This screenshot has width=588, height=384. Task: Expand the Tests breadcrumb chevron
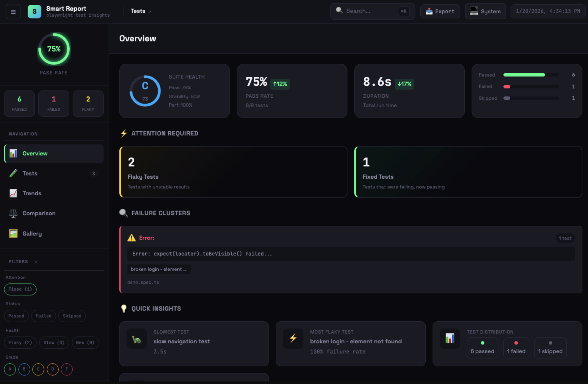[150, 12]
